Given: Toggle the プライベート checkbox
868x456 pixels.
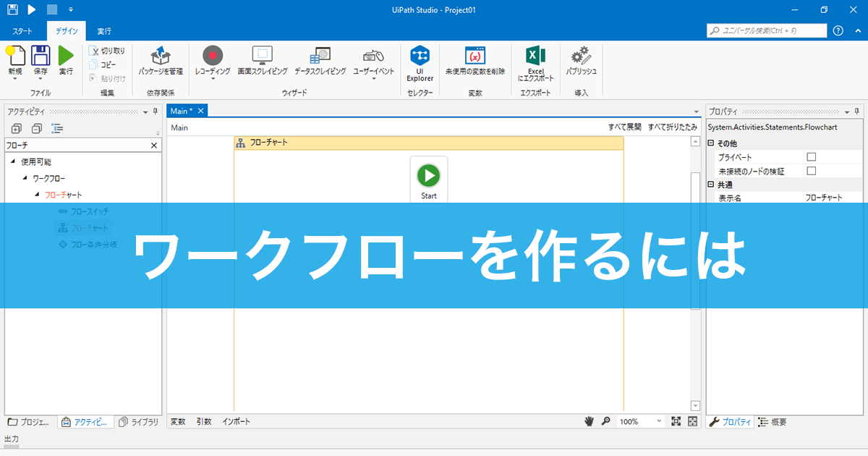Looking at the screenshot, I should coord(811,157).
